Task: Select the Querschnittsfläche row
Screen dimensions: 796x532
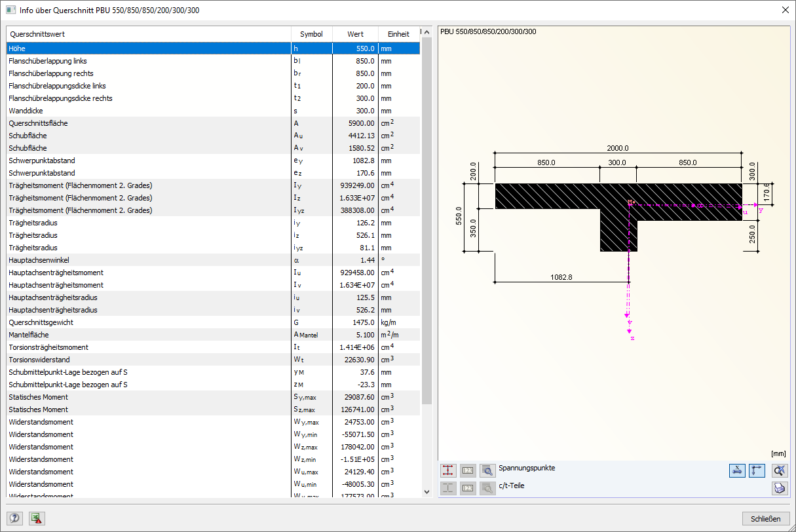Action: (148, 123)
